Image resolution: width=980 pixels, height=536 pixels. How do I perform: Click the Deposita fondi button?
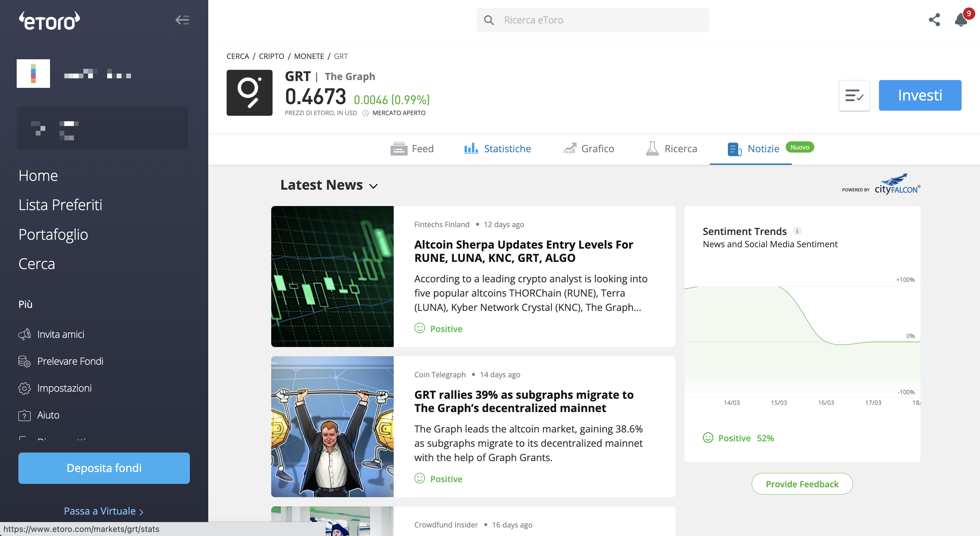[x=104, y=468]
